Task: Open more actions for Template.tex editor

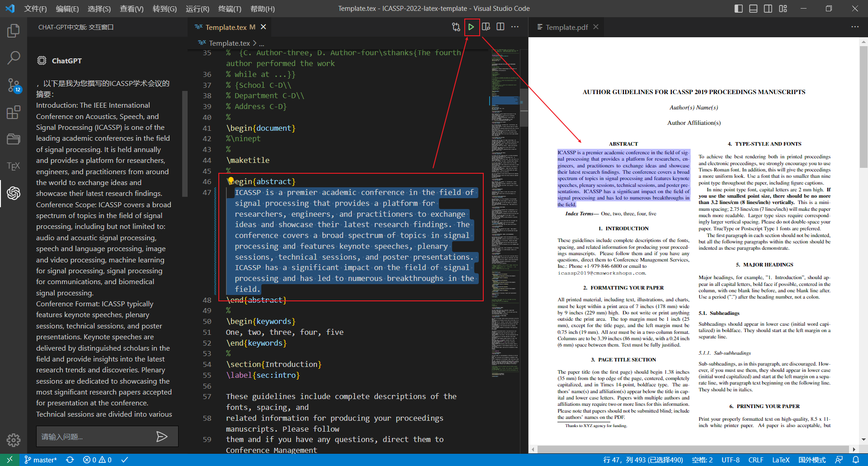Action: tap(515, 27)
